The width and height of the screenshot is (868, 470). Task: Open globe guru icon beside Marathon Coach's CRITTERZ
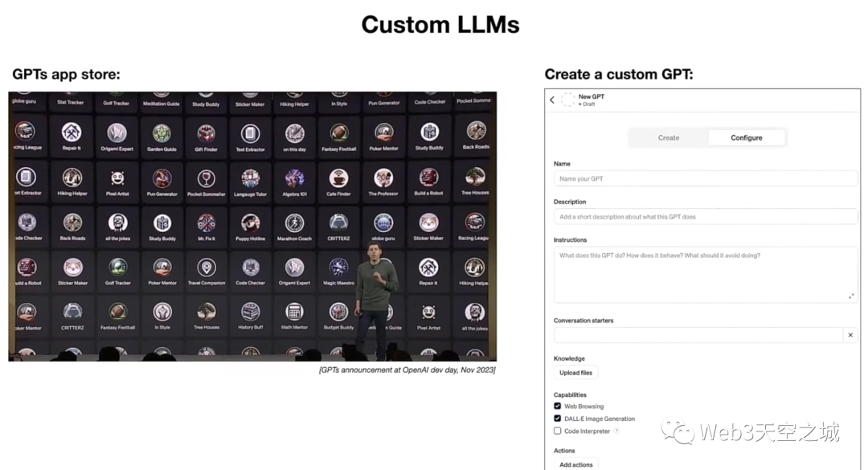pyautogui.click(x=383, y=223)
